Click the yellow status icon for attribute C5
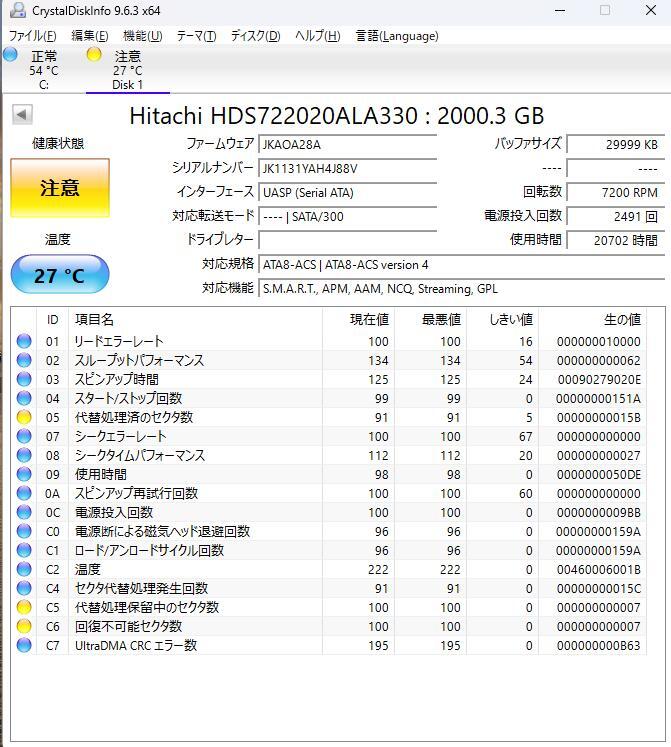Image resolution: width=671 pixels, height=747 pixels. [x=24, y=607]
